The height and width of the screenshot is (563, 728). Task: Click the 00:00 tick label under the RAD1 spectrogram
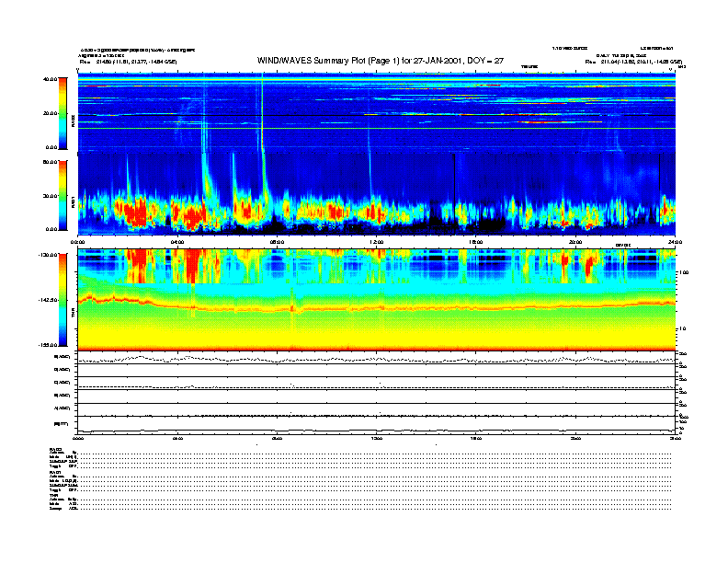[77, 242]
